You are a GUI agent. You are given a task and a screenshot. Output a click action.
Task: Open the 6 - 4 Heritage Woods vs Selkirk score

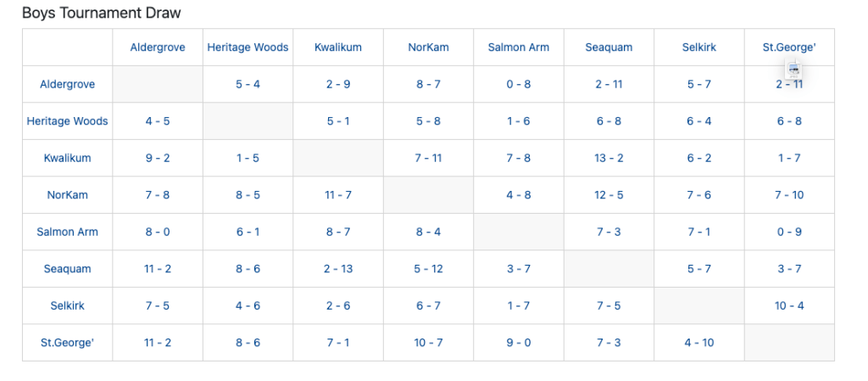(x=699, y=121)
